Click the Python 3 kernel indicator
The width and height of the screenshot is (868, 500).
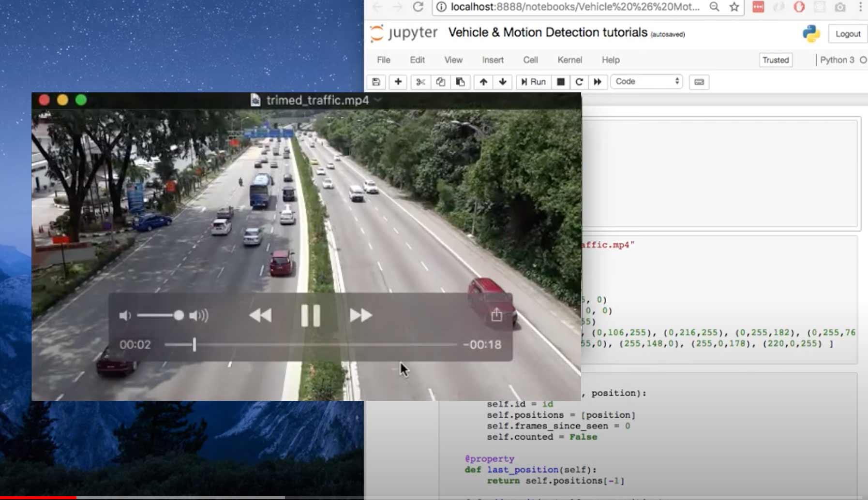[x=837, y=60]
